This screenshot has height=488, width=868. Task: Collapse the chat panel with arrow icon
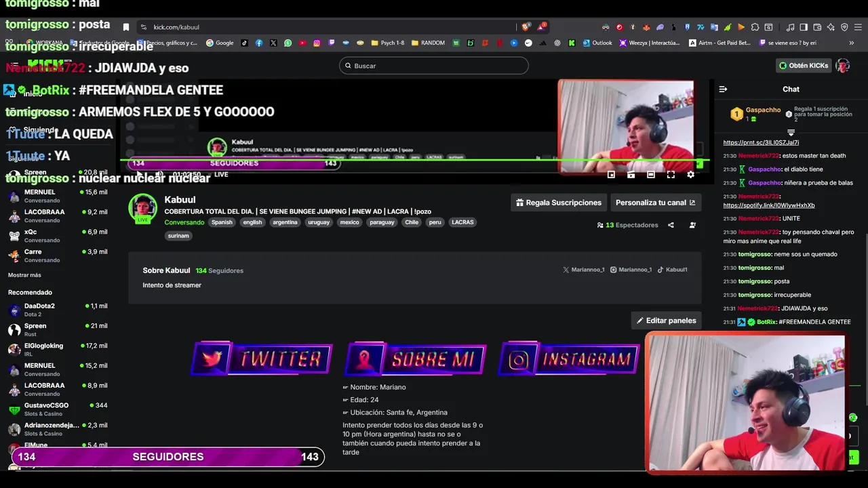tap(723, 89)
